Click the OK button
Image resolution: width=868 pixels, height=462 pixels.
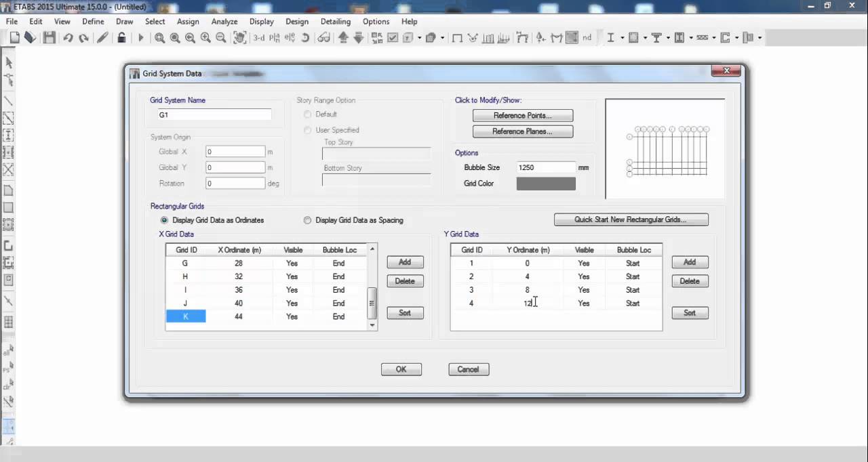(x=401, y=369)
